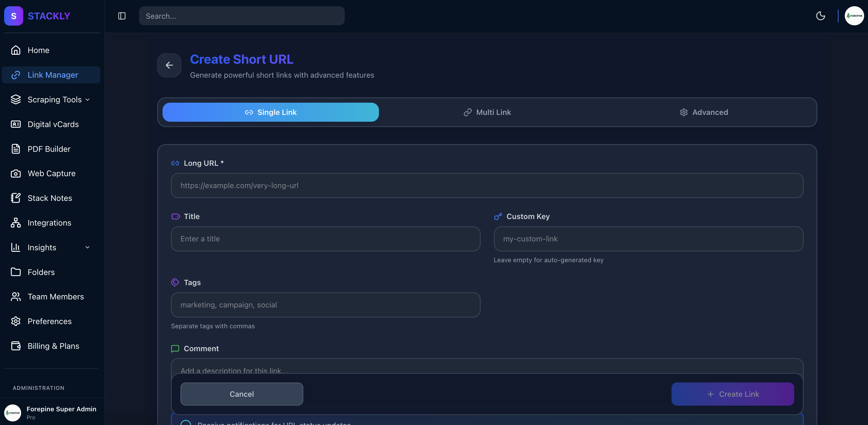Select the Stack Notes icon

tap(15, 198)
